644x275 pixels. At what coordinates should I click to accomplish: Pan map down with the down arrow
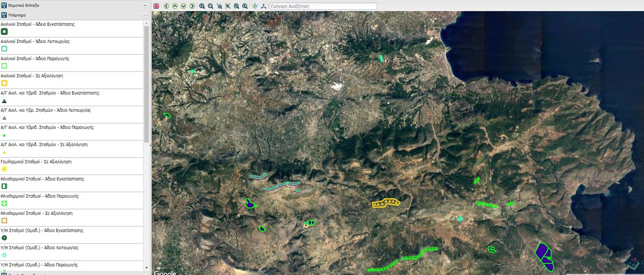tap(184, 6)
